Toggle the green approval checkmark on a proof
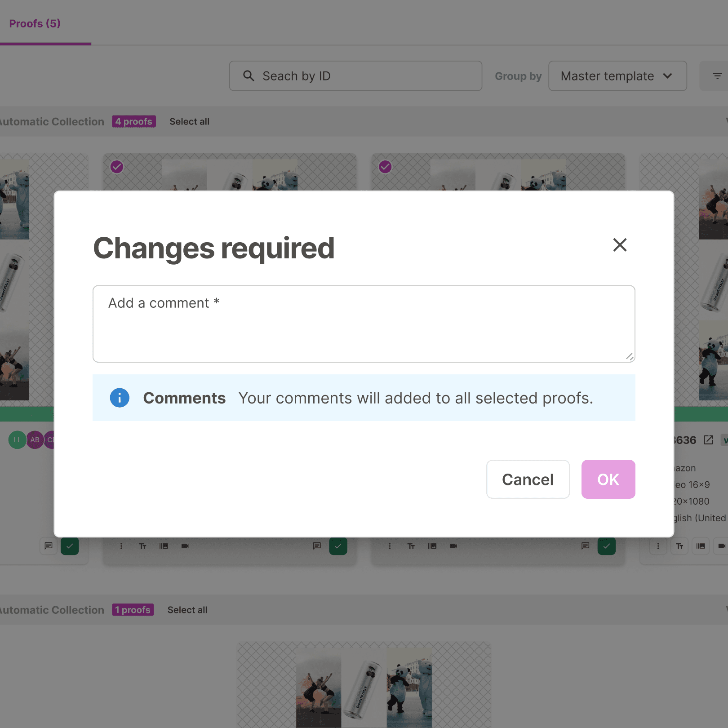This screenshot has height=728, width=728. [338, 546]
